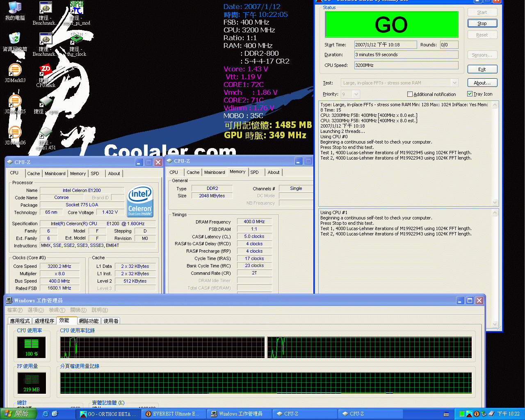Click the orange EVEREST info tray icon
Image resolution: width=525 pixels, height=420 pixels.
click(x=477, y=414)
